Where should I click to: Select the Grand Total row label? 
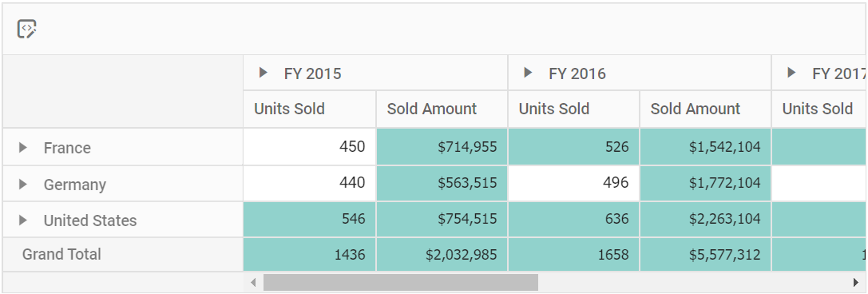pyautogui.click(x=61, y=255)
